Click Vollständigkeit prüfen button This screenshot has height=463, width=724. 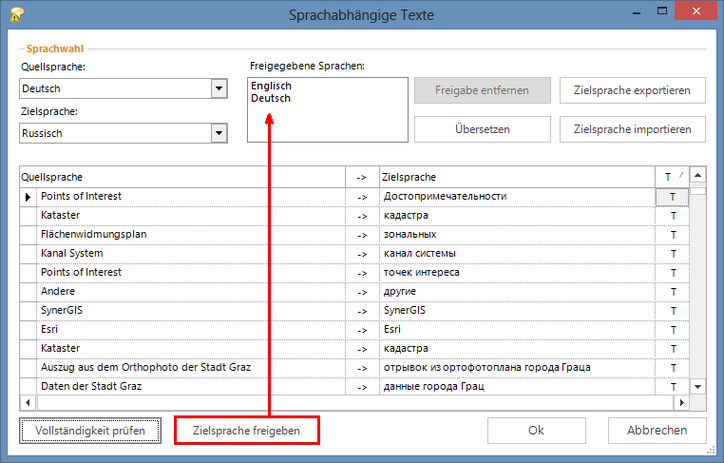[x=90, y=431]
